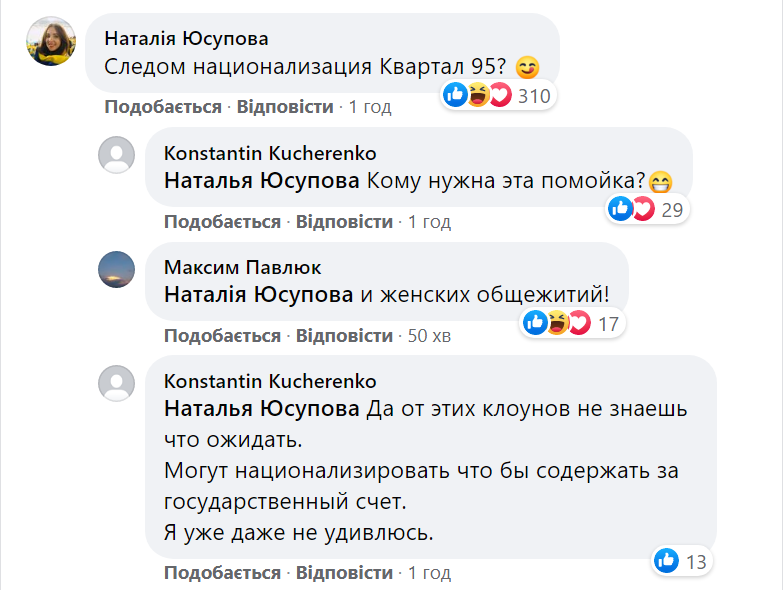Show the reactions on Максим Павлюк's comment

(x=571, y=323)
